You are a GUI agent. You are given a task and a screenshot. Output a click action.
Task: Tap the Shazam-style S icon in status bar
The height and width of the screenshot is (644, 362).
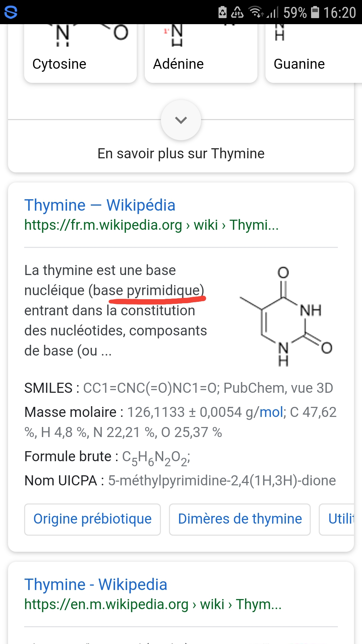(11, 12)
